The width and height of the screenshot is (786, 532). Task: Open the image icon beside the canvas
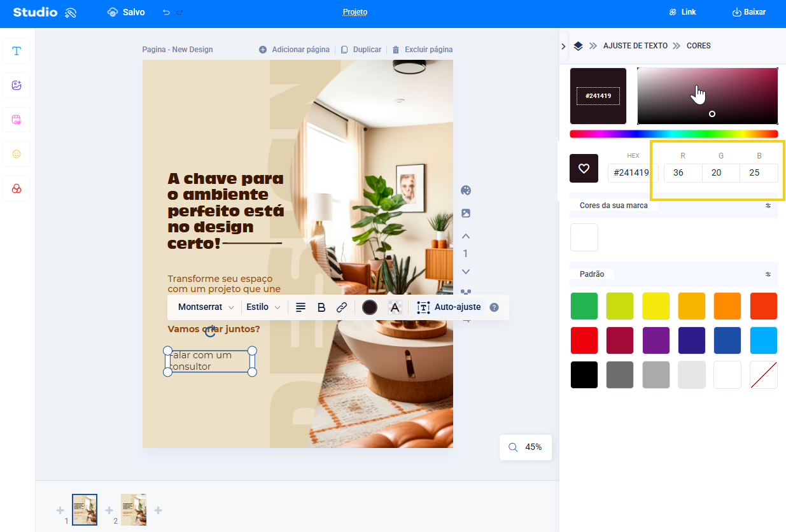pos(466,213)
